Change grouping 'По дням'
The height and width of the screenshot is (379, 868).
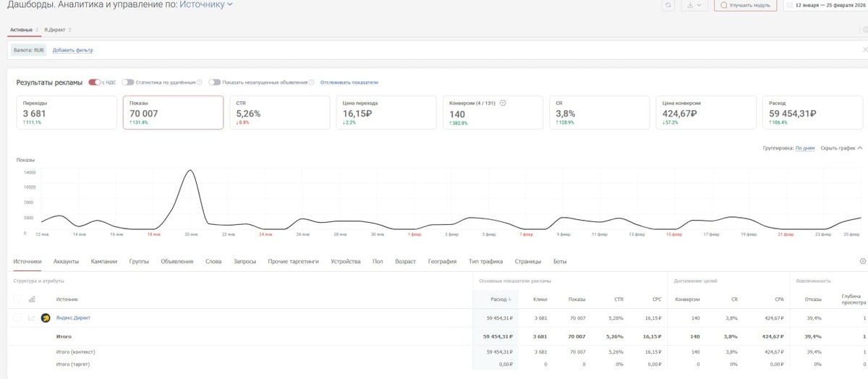805,148
